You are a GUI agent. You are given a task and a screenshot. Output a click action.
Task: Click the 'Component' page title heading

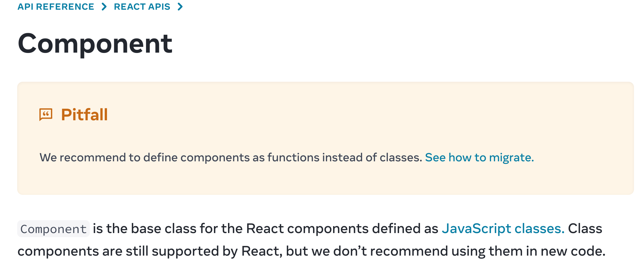(x=95, y=43)
